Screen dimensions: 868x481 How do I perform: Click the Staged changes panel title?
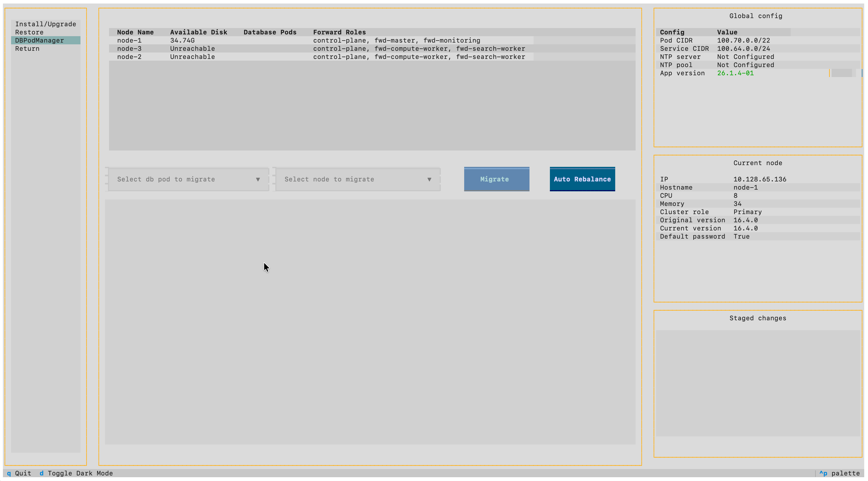point(758,318)
